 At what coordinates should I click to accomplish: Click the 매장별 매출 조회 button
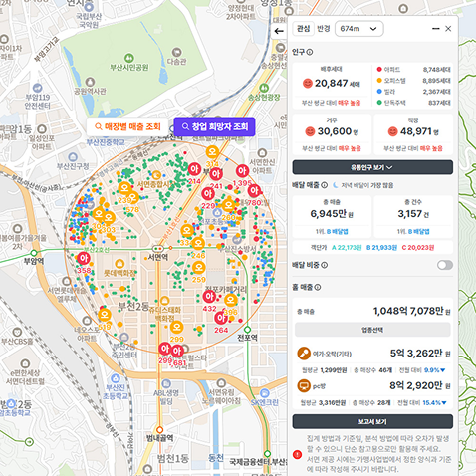(127, 126)
